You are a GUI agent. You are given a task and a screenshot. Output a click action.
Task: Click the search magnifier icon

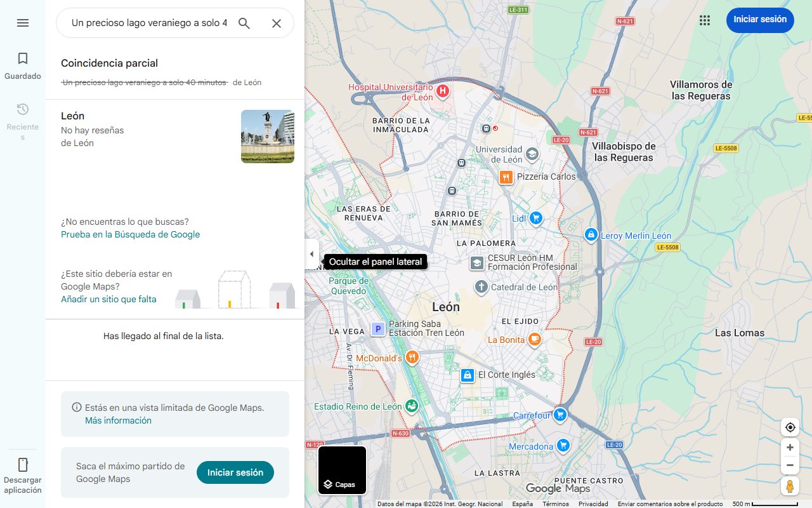pos(244,23)
